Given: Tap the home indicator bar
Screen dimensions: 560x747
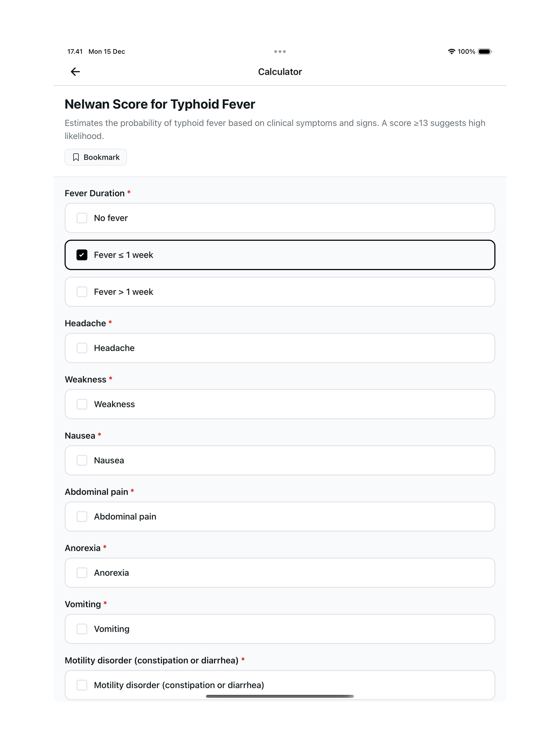Looking at the screenshot, I should pos(280,696).
